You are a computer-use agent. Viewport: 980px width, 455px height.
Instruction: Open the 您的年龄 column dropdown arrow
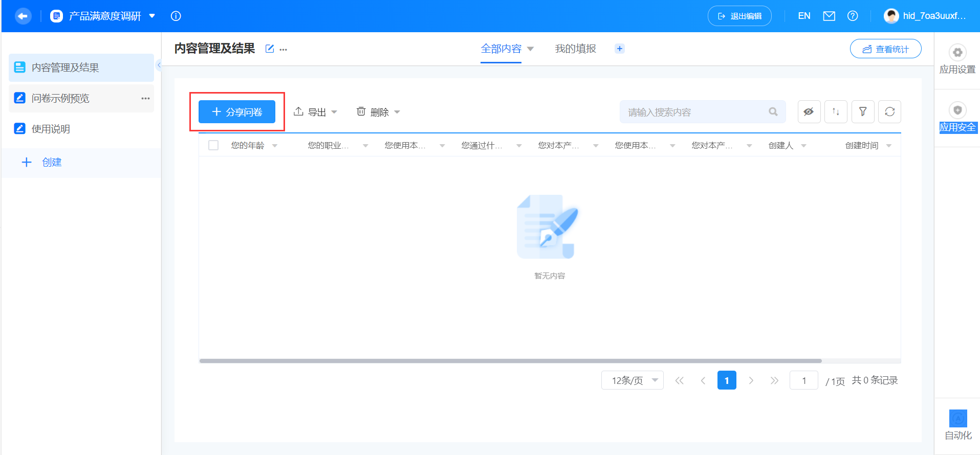tap(275, 146)
